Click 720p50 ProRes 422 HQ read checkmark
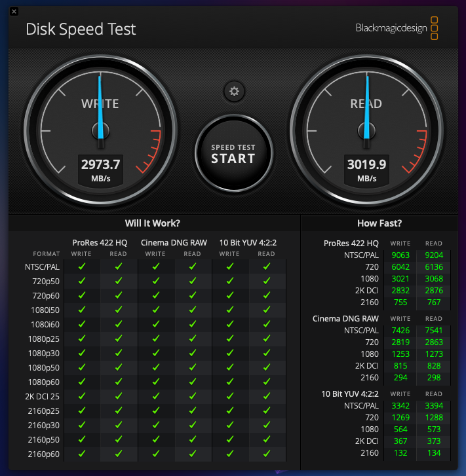The height and width of the screenshot is (476, 466). point(119,281)
